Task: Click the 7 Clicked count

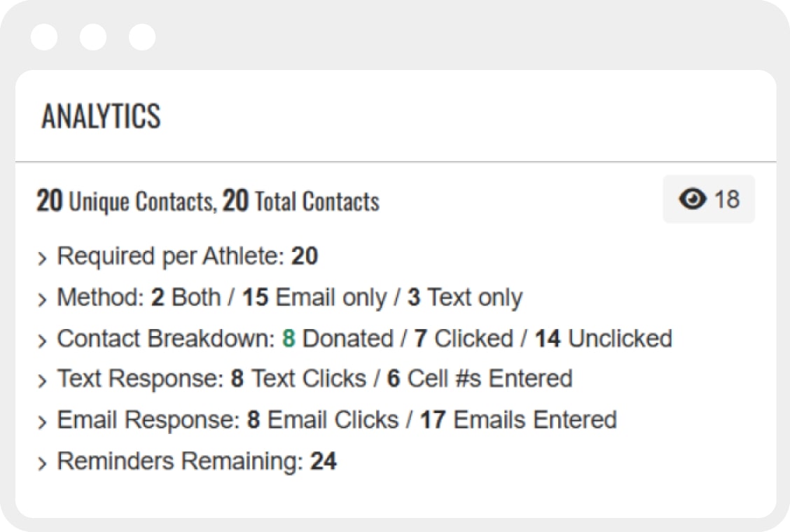Action: click(x=421, y=339)
